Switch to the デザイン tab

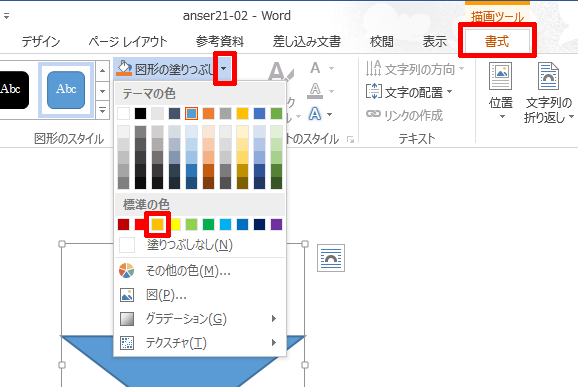click(x=41, y=41)
